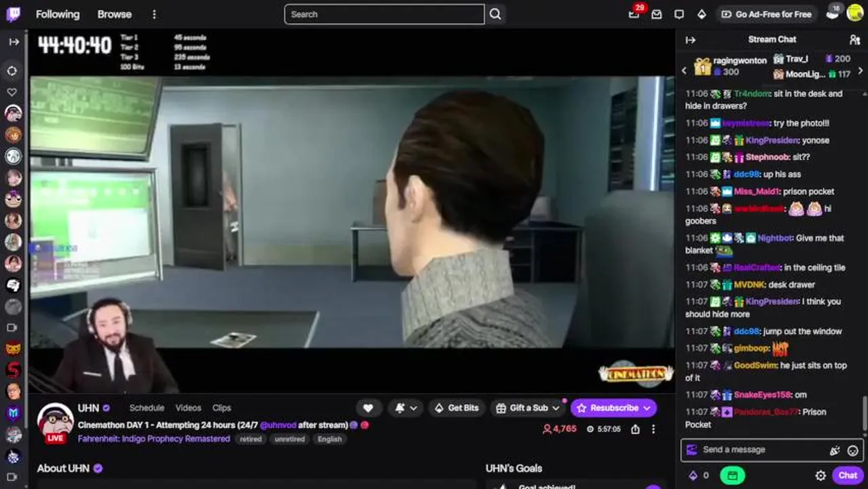Click chat username Miss_Maid1
This screenshot has height=489, width=868.
point(757,192)
